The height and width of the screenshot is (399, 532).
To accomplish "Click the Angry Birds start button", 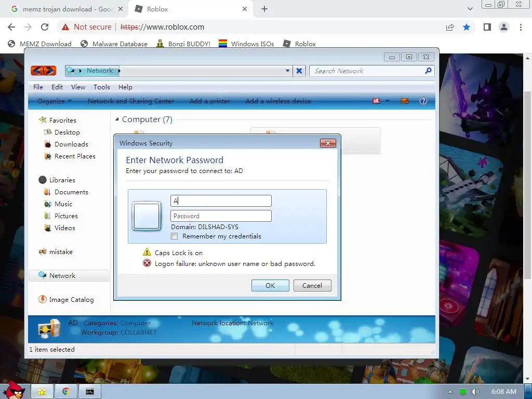I will [15, 390].
